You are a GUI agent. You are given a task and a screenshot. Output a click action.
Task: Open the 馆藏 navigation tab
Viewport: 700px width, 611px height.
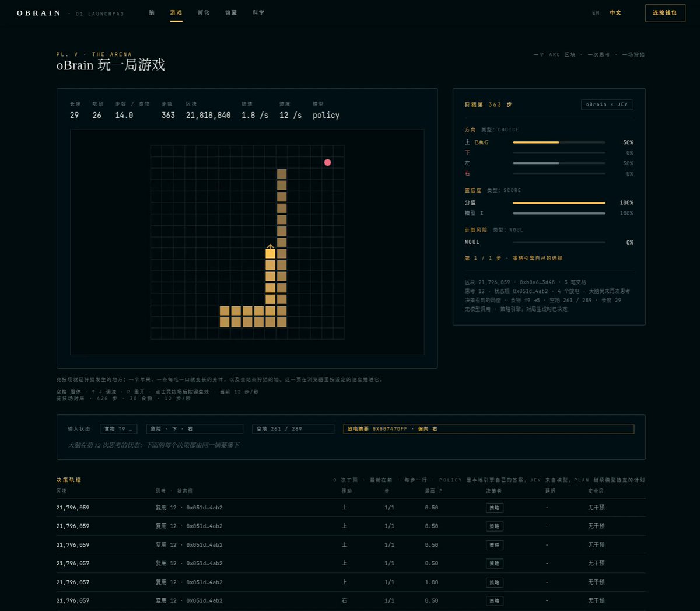pyautogui.click(x=231, y=12)
